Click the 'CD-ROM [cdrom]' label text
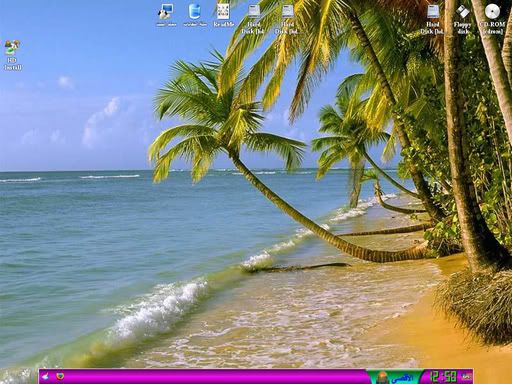Screen dimensions: 512x384 [493, 28]
